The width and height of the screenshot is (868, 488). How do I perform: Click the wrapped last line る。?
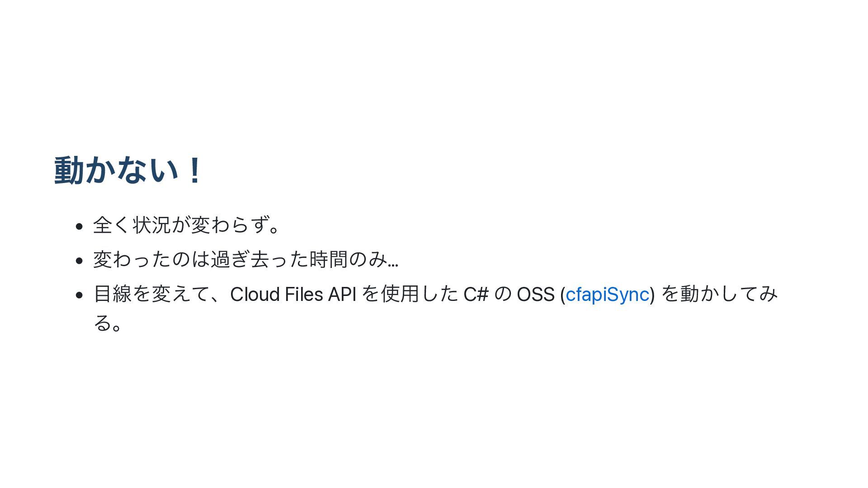tap(107, 323)
